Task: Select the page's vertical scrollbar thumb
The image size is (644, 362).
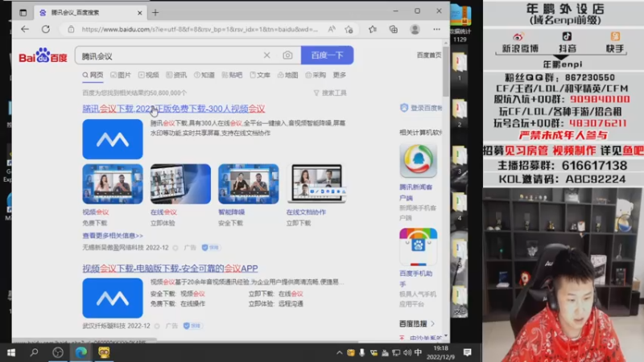Action: click(x=446, y=72)
